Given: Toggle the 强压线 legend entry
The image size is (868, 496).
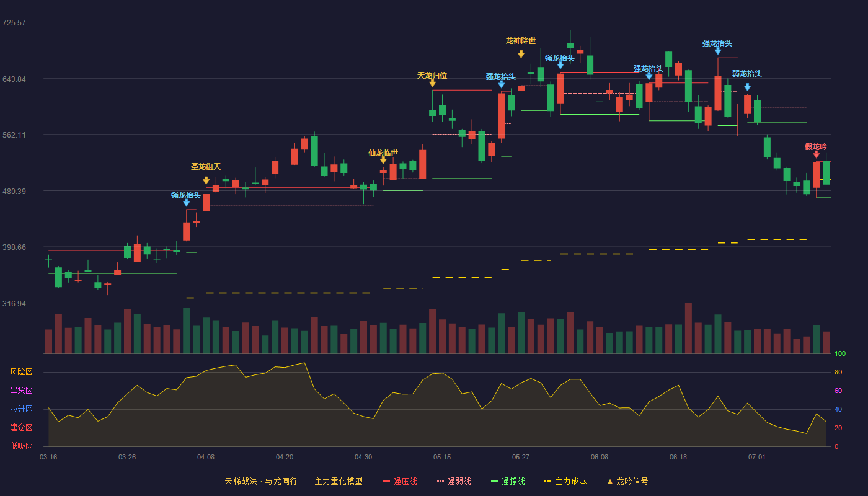Looking at the screenshot, I should point(400,481).
